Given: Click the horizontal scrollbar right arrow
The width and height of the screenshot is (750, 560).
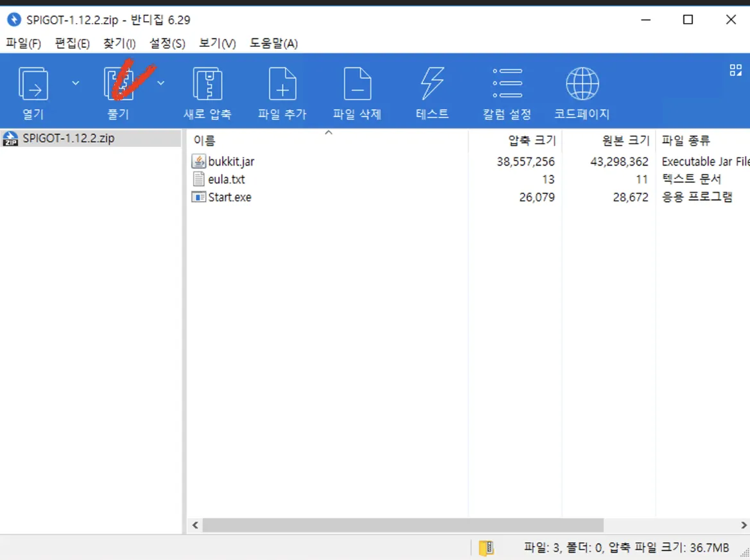Looking at the screenshot, I should (x=744, y=525).
